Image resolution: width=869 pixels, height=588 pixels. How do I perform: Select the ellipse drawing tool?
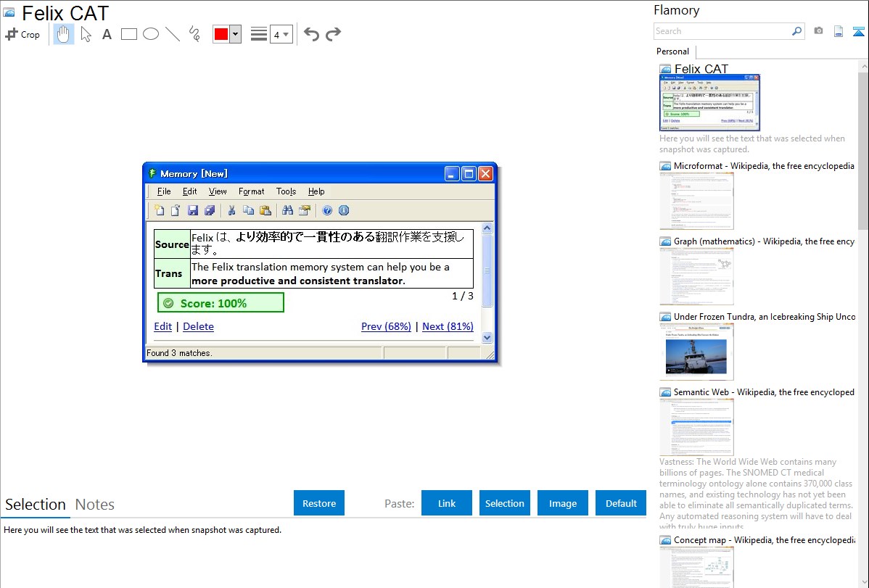click(151, 34)
